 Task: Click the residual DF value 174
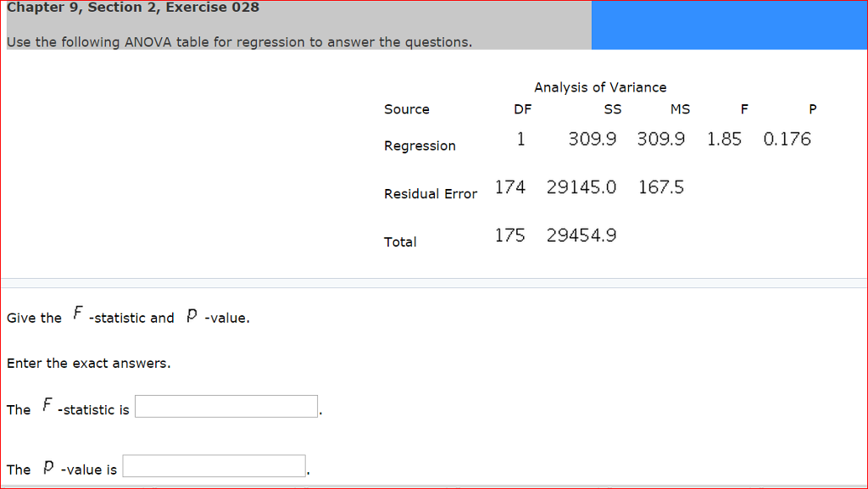pyautogui.click(x=509, y=187)
